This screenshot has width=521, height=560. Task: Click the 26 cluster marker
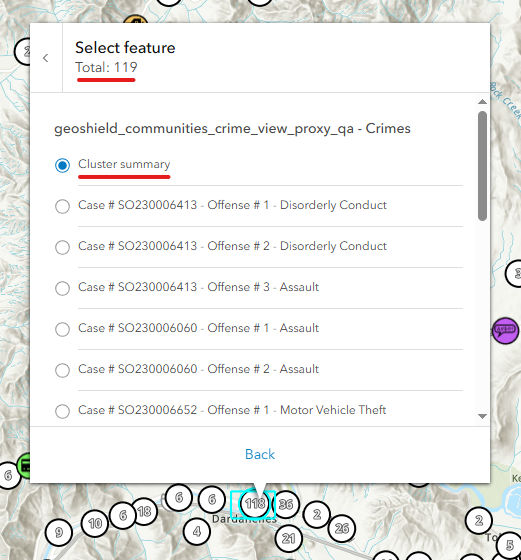click(342, 528)
